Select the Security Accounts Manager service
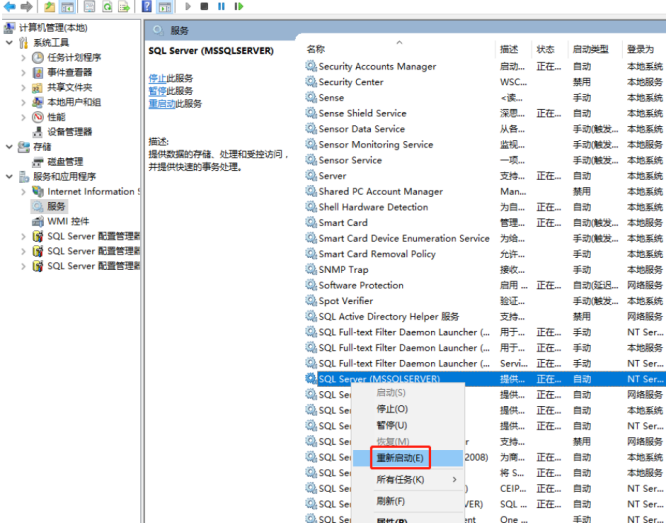666x523 pixels. pyautogui.click(x=485, y=66)
